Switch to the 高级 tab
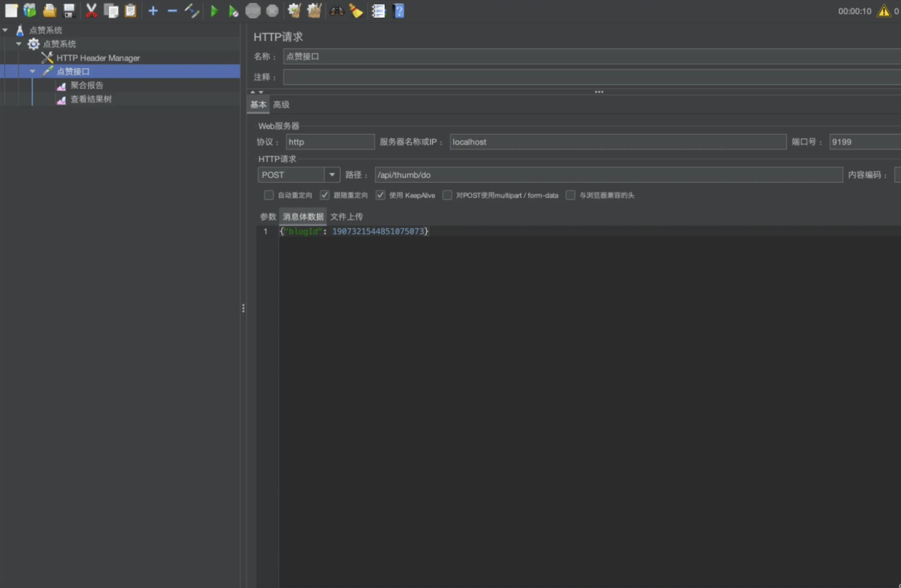 (x=281, y=105)
